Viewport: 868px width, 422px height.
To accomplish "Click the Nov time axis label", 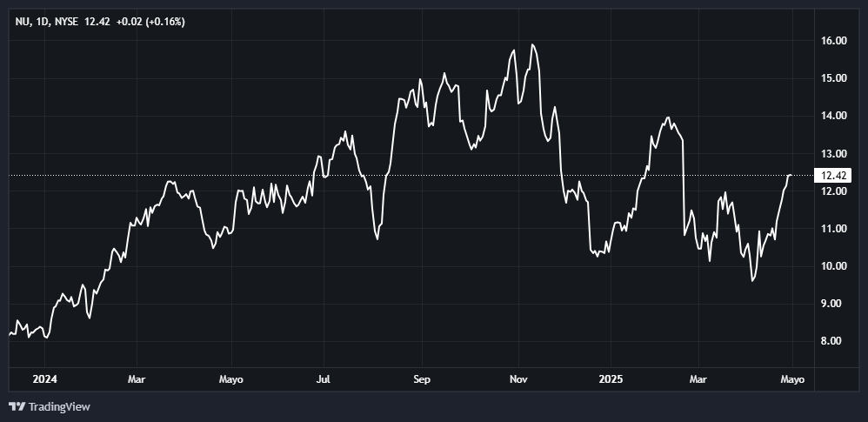I will (518, 380).
